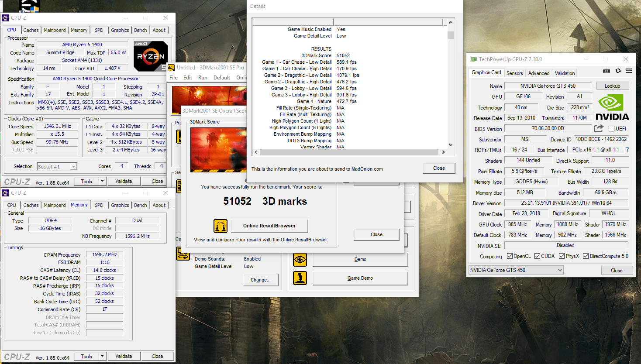Click the Bus Interface question mark icon
This screenshot has width=641, height=364.
tap(627, 150)
